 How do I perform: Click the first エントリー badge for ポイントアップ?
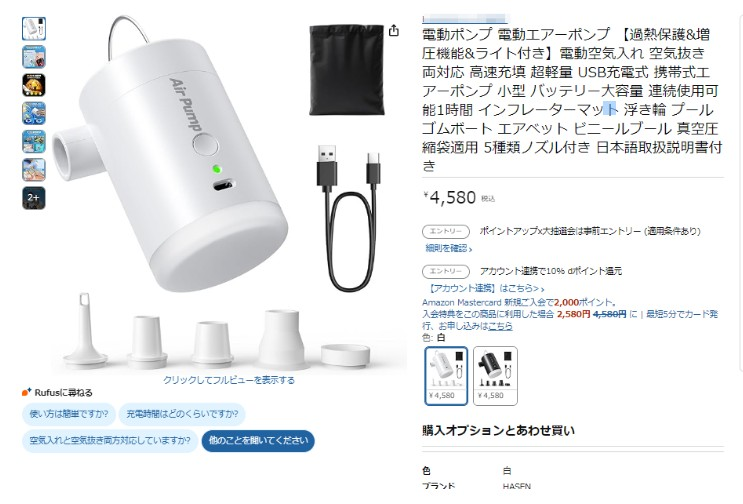tap(446, 231)
